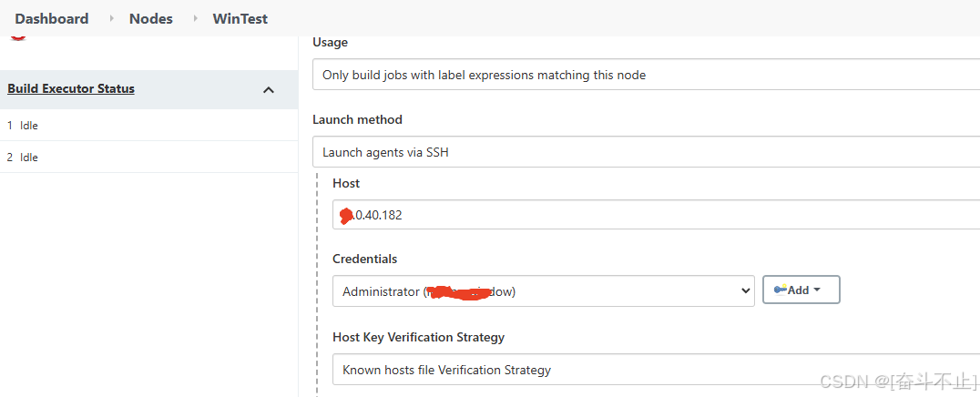Open Host Key Verification Strategy dropdown
Image resolution: width=980 pixels, height=397 pixels.
click(x=656, y=370)
